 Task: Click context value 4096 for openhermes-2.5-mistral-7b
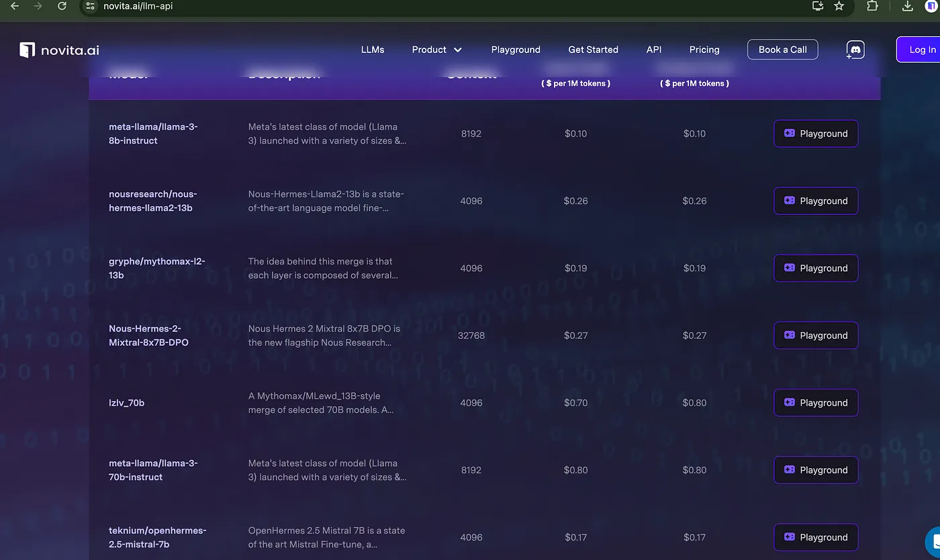click(471, 537)
